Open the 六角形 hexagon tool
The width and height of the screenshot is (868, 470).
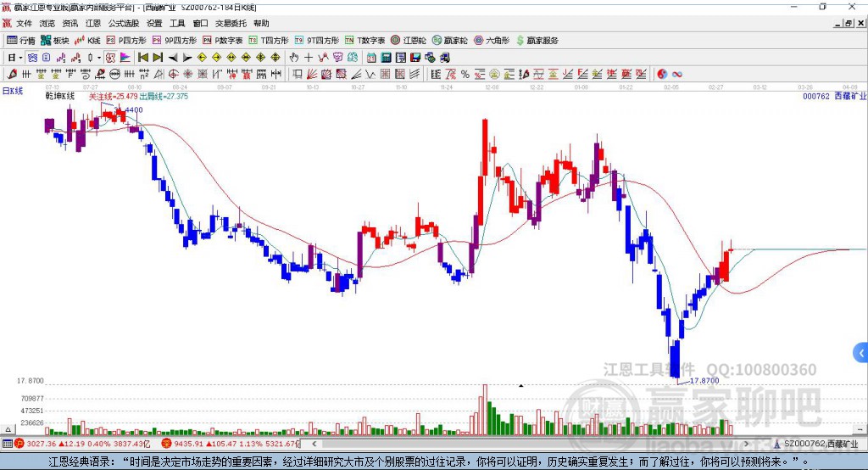[492, 41]
